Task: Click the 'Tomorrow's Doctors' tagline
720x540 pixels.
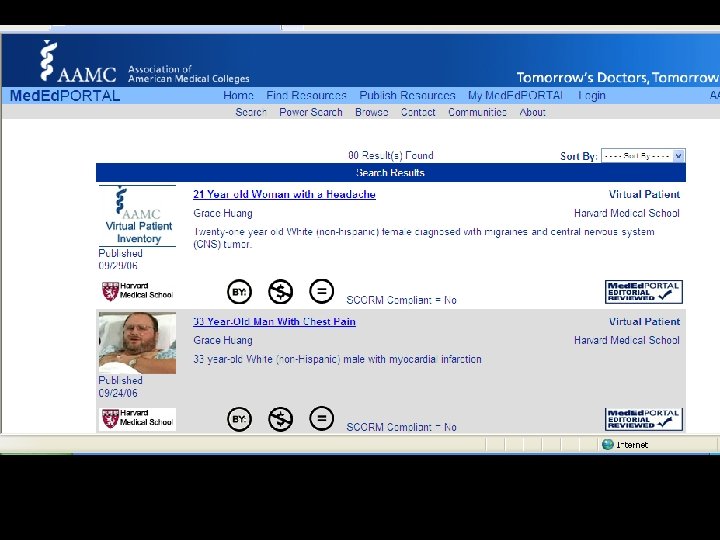Action: 618,78
